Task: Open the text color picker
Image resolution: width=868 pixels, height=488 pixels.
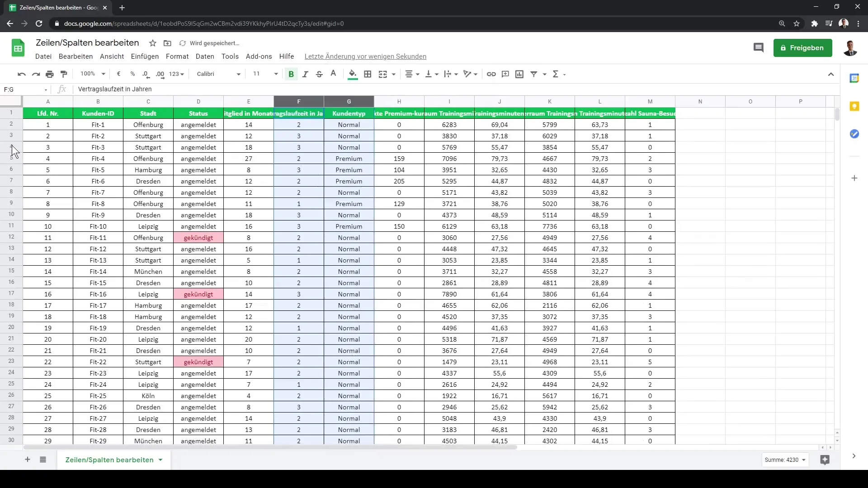Action: 333,74
